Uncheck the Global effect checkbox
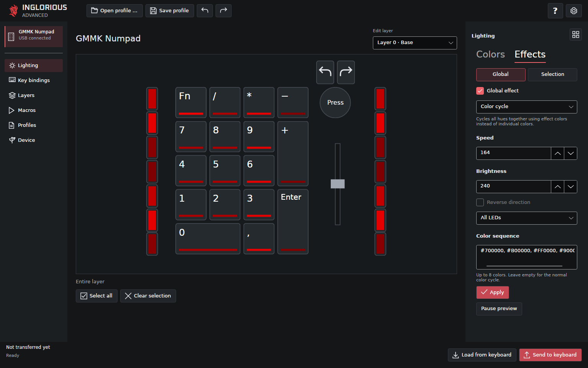588x368 pixels. [x=480, y=91]
